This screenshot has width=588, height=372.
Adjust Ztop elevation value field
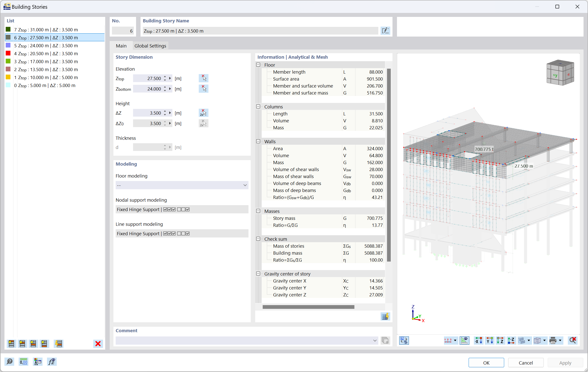(149, 78)
